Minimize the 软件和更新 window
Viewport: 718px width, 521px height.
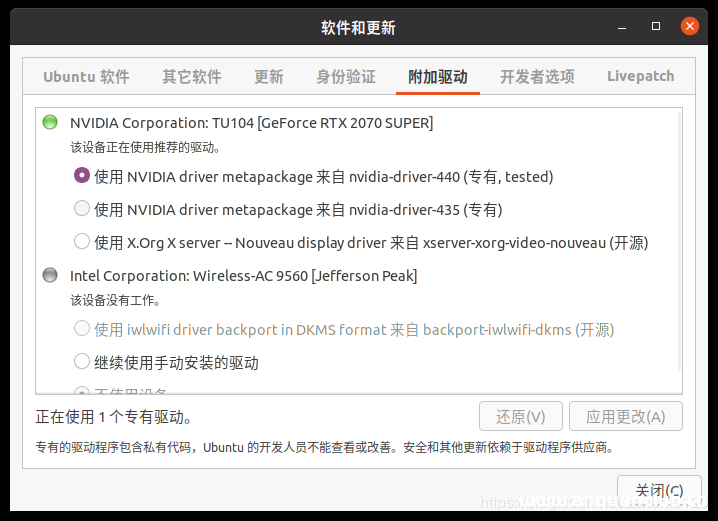point(622,27)
